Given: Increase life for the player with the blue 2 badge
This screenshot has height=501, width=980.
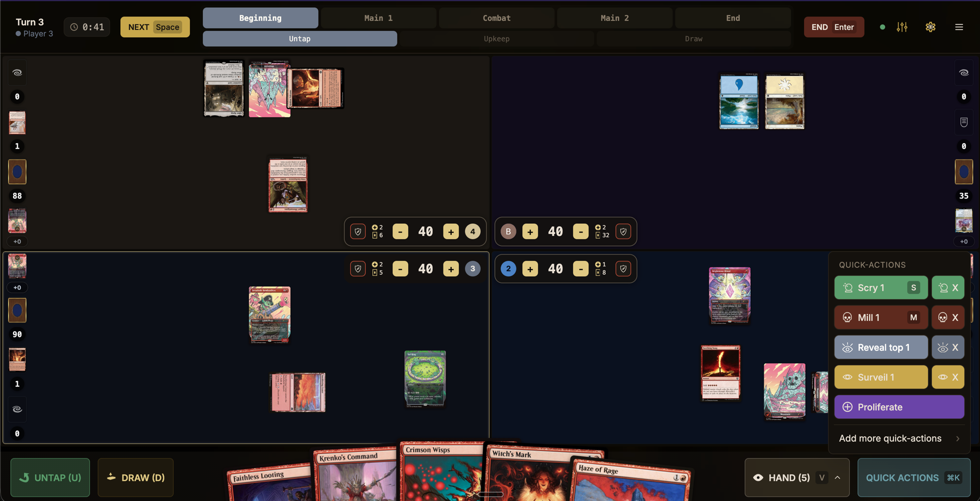Looking at the screenshot, I should (x=530, y=269).
